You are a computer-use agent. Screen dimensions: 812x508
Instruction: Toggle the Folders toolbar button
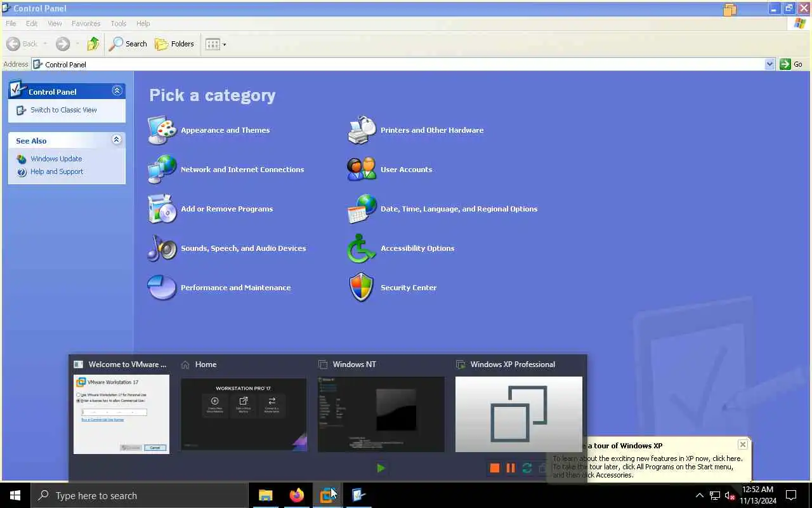tap(175, 44)
